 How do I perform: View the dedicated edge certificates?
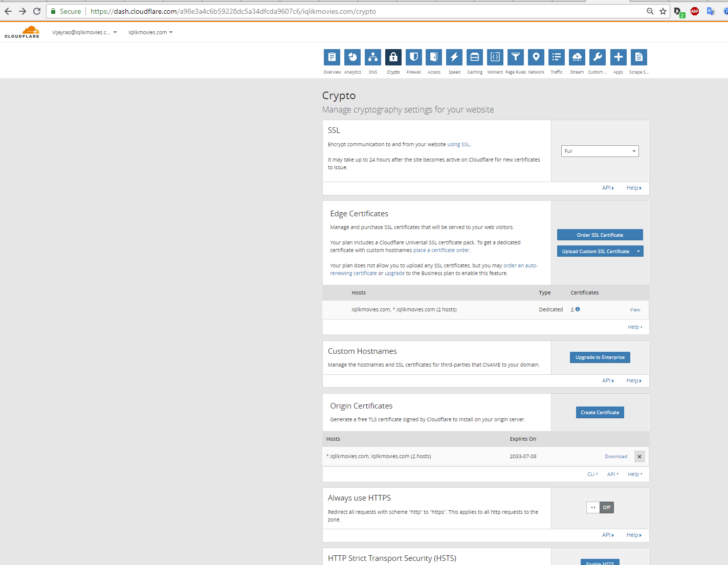(635, 310)
